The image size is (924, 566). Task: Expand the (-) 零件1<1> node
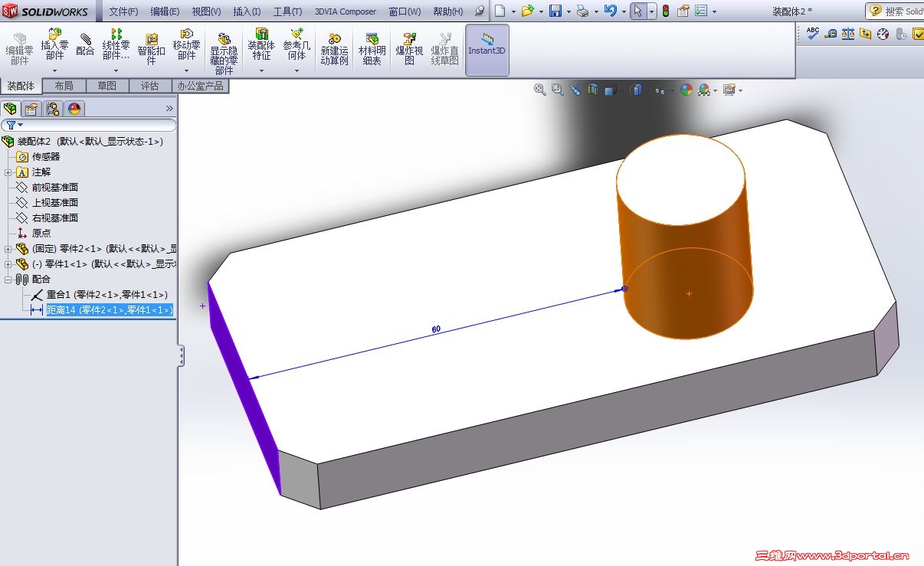click(8, 264)
